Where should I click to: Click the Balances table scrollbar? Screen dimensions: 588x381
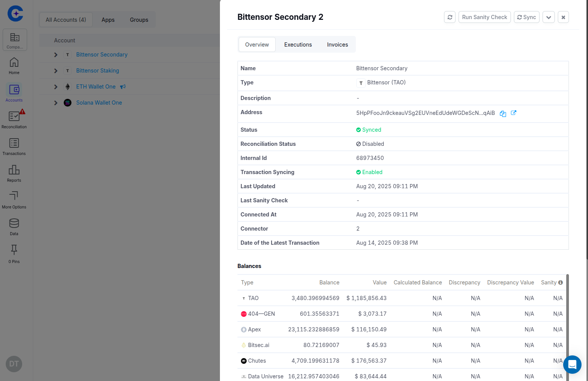coord(567,327)
